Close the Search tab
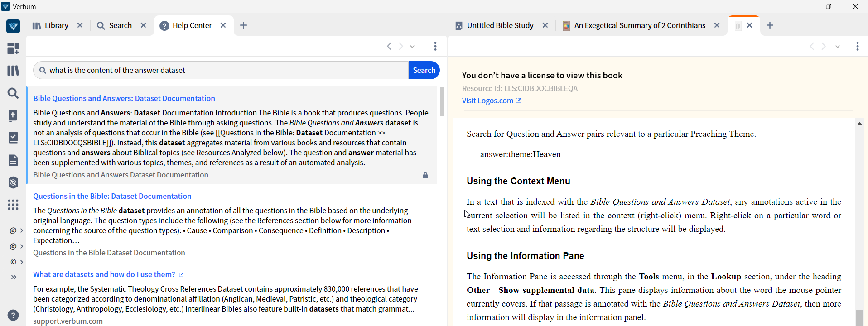Viewport: 868px width, 326px height. pyautogui.click(x=144, y=25)
